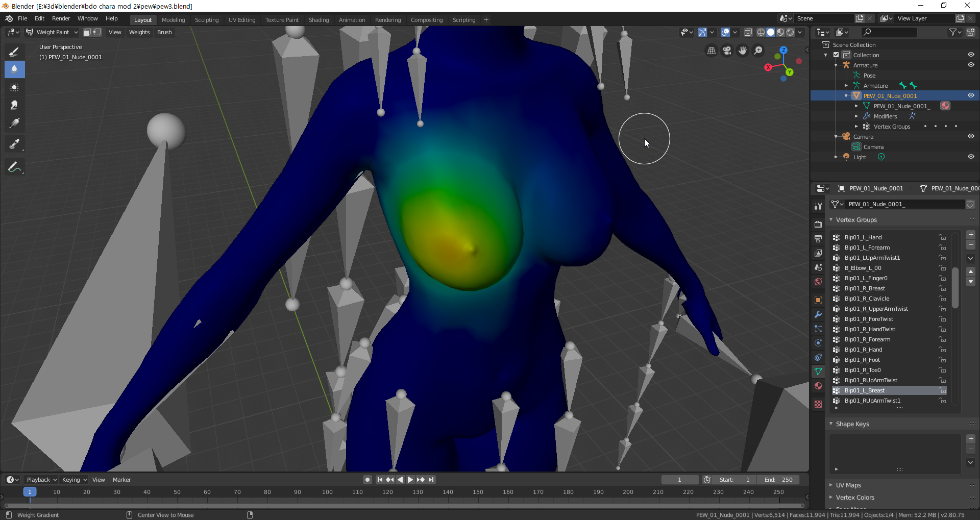Toggle visibility of Light object

971,157
